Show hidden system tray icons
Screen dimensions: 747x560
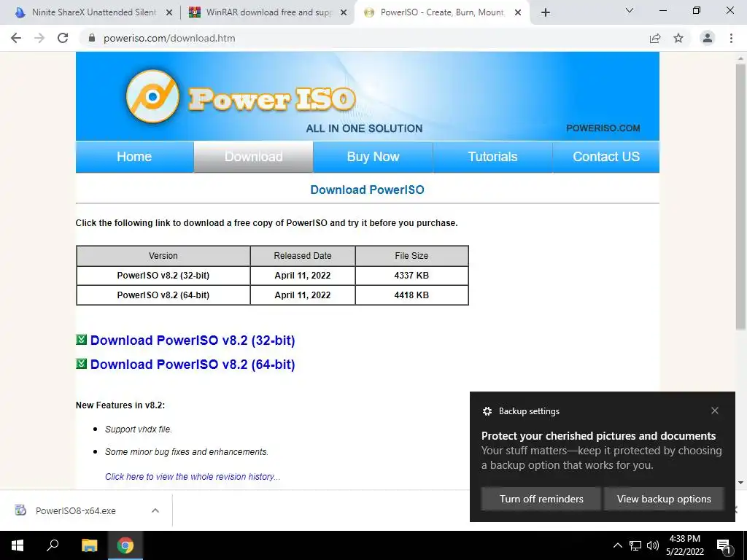coord(617,545)
